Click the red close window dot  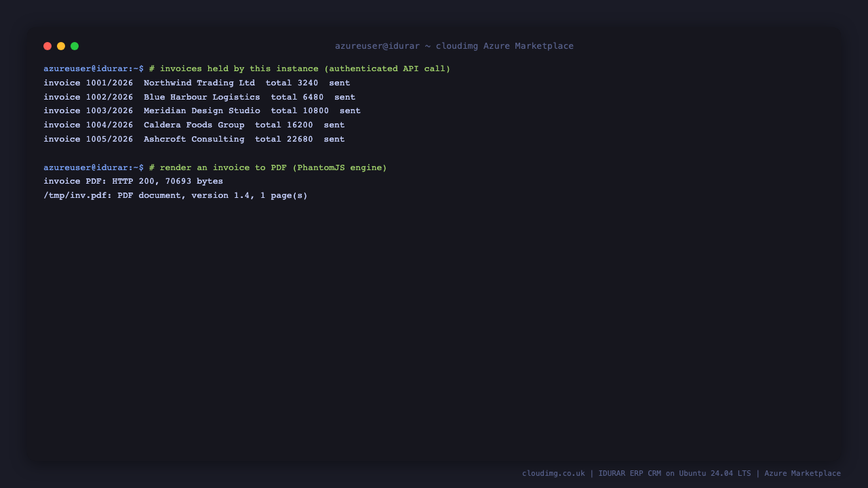[x=47, y=46]
